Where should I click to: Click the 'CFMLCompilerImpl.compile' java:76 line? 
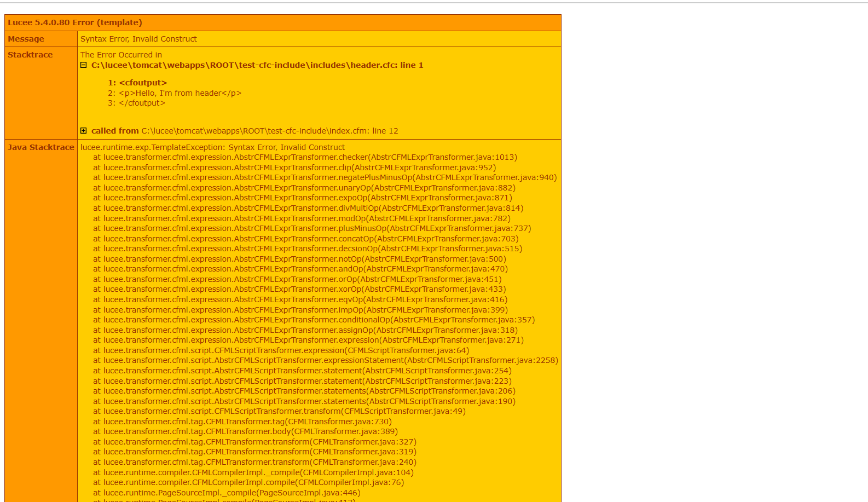(248, 482)
